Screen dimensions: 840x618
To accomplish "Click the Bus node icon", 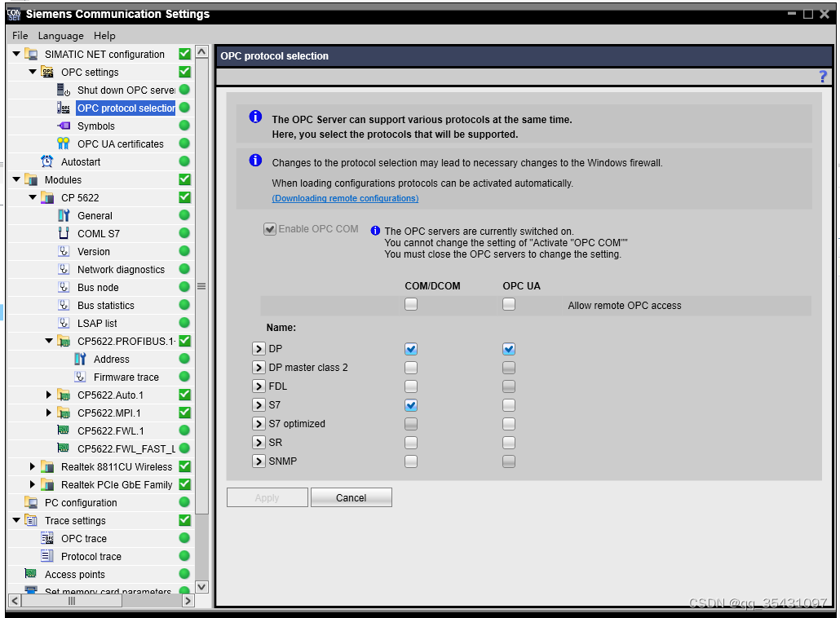I will [64, 287].
